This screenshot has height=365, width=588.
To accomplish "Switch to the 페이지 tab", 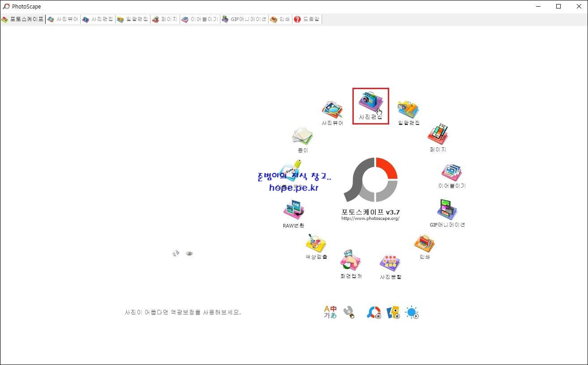I will [165, 19].
